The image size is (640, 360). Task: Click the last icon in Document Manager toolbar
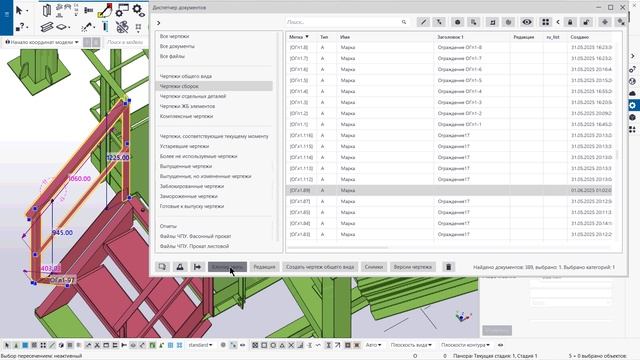click(x=620, y=22)
